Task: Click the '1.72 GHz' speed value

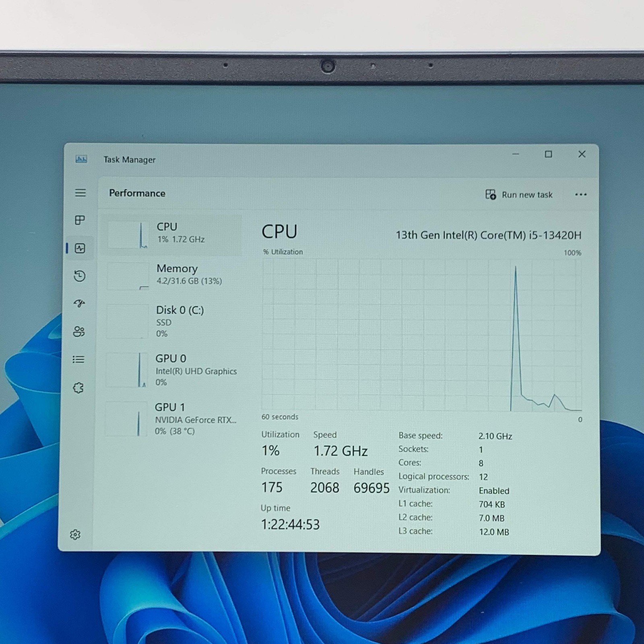Action: pos(341,451)
